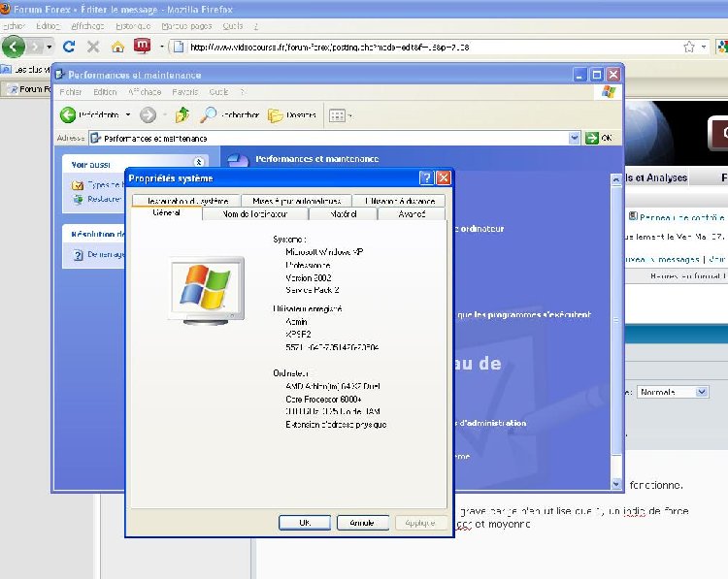728x579 pixels.
Task: Click the Explorer green Back arrow
Action: 69,115
